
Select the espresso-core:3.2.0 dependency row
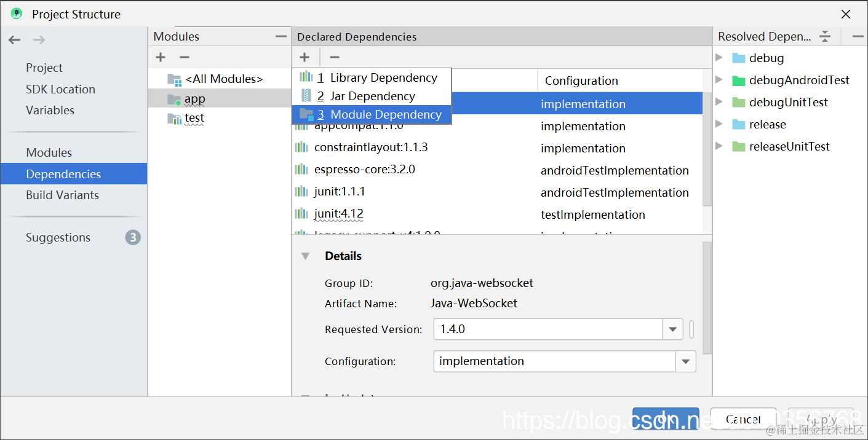coord(497,170)
